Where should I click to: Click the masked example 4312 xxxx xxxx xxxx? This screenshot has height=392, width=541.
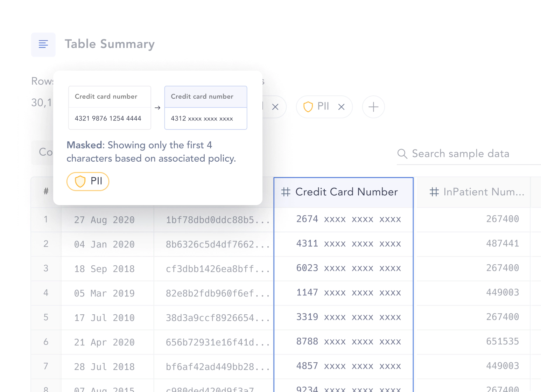coord(202,119)
